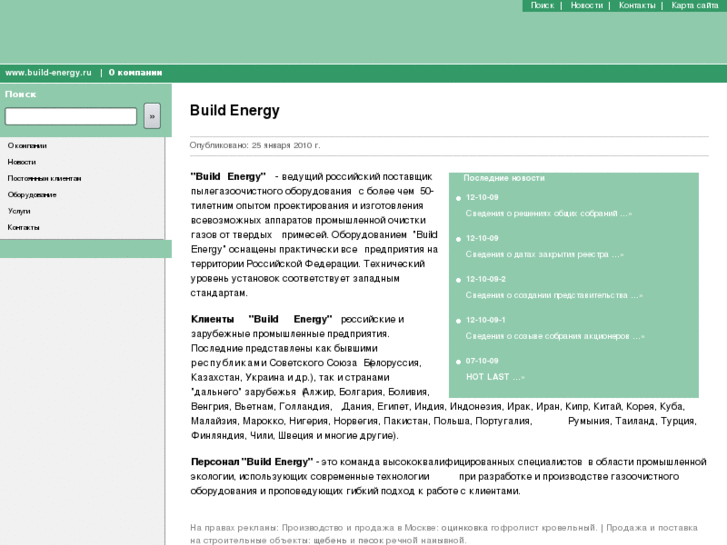Viewport: 727px width, 545px height.
Task: Click the www.build-energy.ru breadcrumb link
Action: coord(48,73)
